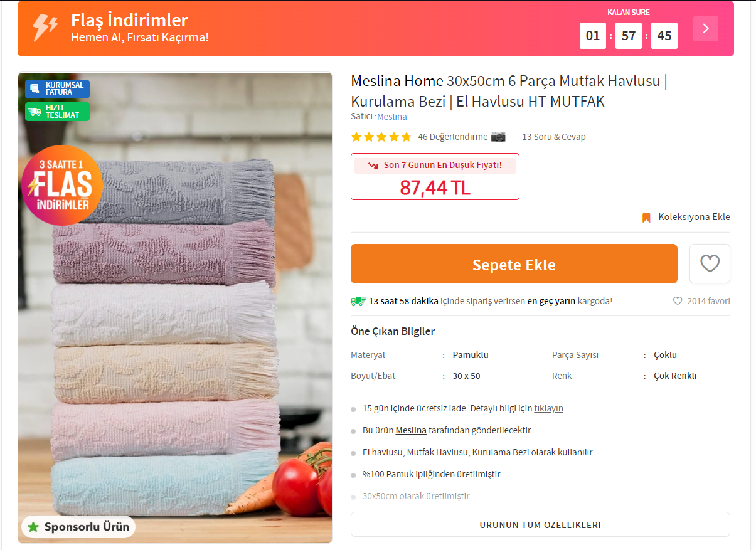Add product to cart with Sepete Ekle

pyautogui.click(x=514, y=264)
